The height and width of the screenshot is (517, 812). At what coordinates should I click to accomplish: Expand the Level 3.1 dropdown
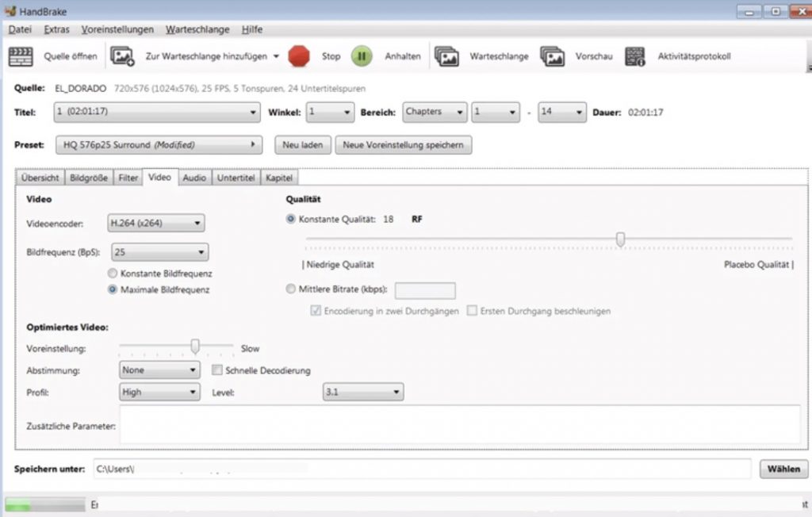363,392
